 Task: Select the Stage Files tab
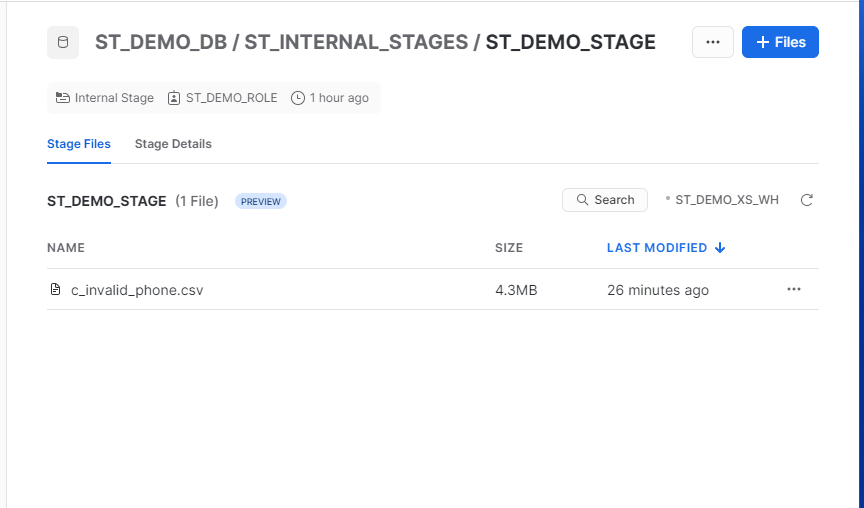point(79,144)
